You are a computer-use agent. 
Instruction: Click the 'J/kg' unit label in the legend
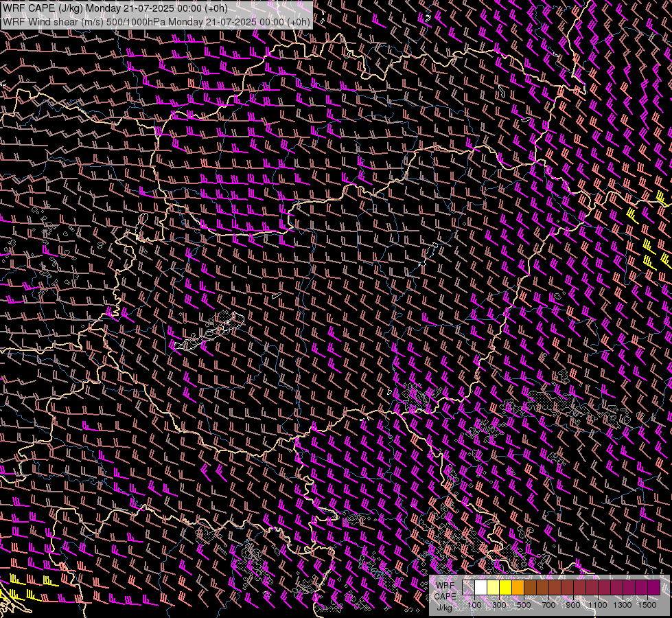coord(444,608)
